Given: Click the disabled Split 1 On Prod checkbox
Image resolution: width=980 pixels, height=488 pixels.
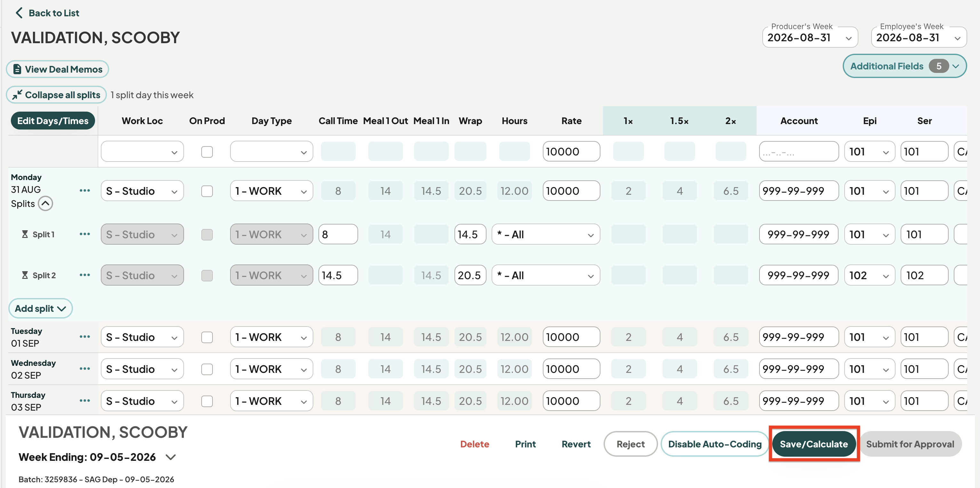Looking at the screenshot, I should [207, 234].
